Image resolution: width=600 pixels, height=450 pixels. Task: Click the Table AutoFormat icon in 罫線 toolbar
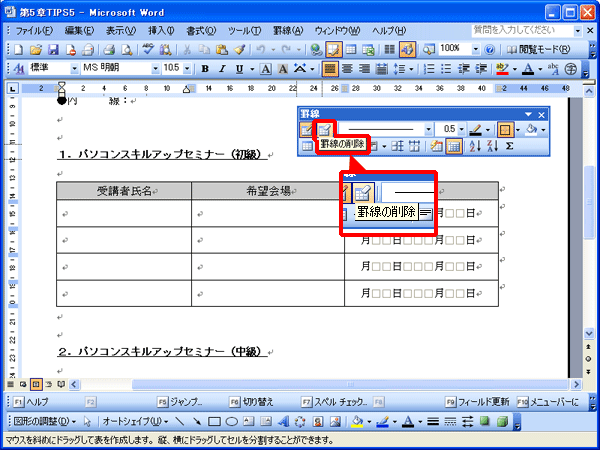[x=436, y=146]
